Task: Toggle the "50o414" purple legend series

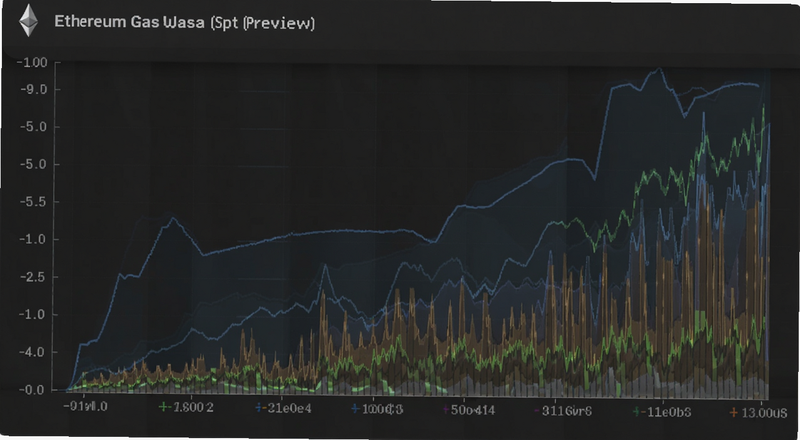Action: click(x=468, y=410)
